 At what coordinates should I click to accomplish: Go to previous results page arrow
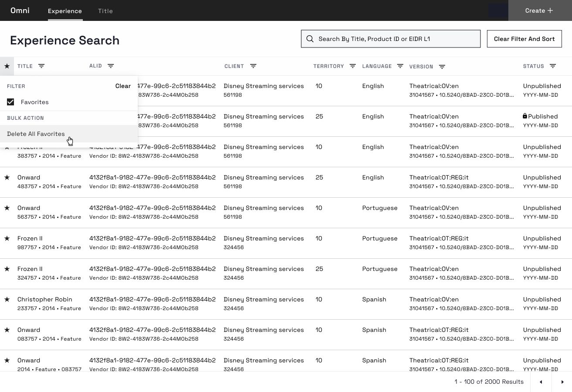pyautogui.click(x=541, y=382)
